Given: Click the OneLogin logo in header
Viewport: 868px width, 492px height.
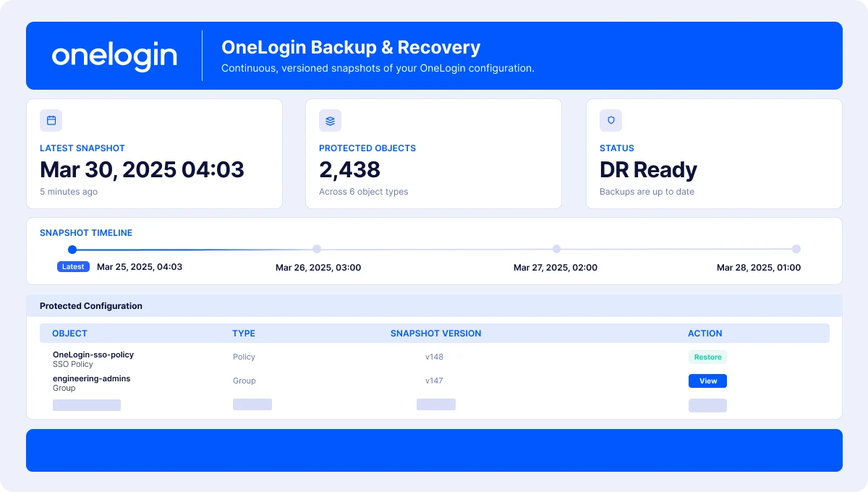Looking at the screenshot, I should coord(114,56).
